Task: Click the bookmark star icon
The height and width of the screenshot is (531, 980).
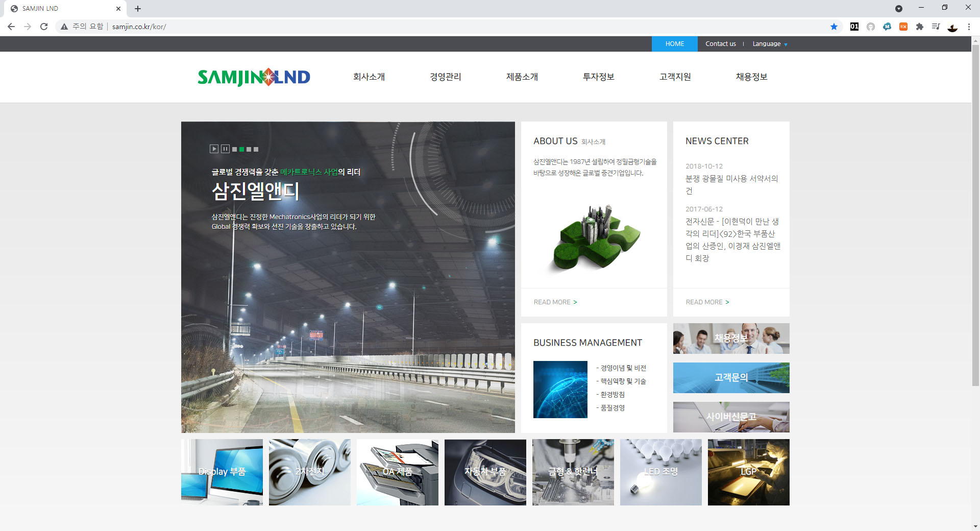Action: coord(834,27)
